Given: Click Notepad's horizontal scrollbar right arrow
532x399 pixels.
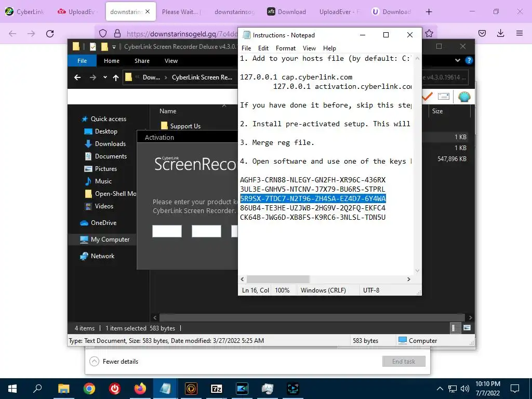Looking at the screenshot, I should 409,279.
